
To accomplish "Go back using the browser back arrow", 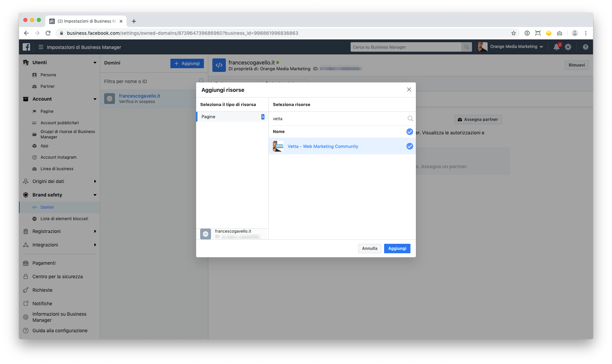I will point(26,33).
